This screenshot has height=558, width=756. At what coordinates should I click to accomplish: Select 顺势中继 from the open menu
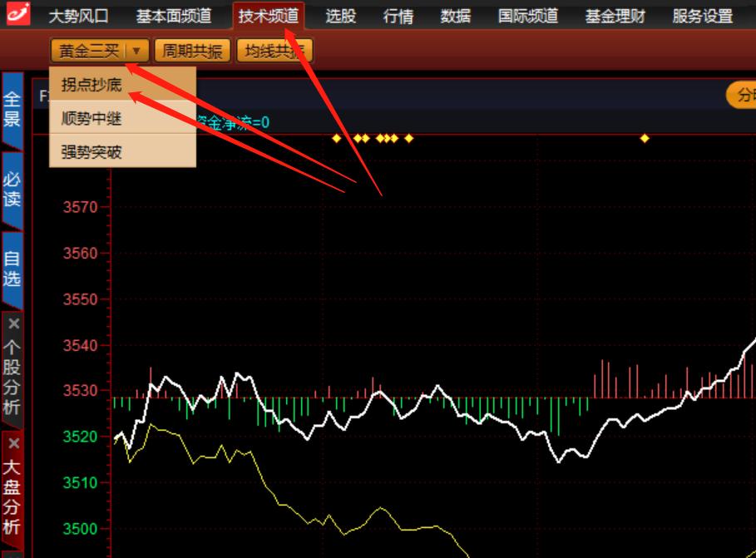pyautogui.click(x=91, y=118)
